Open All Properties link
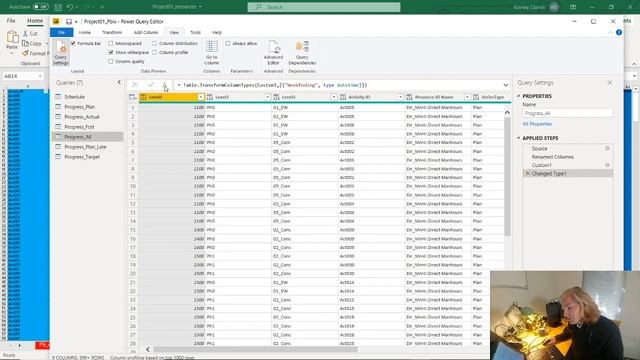The height and width of the screenshot is (360, 640). (537, 124)
